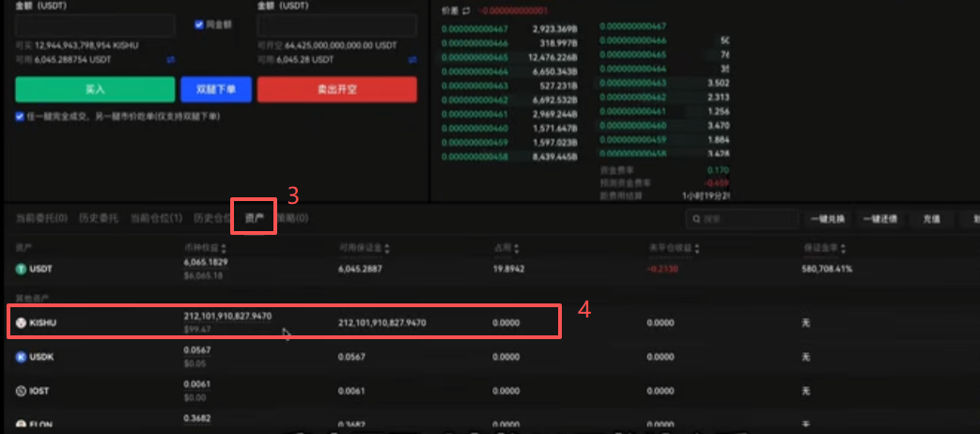
Task: Click transfer arrows beside 6,045.28 USDT
Action: pos(412,59)
